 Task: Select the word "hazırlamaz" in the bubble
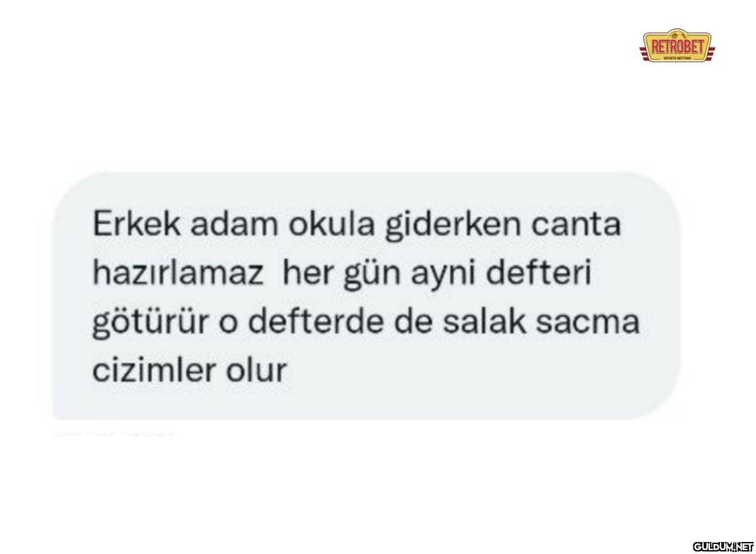(178, 275)
